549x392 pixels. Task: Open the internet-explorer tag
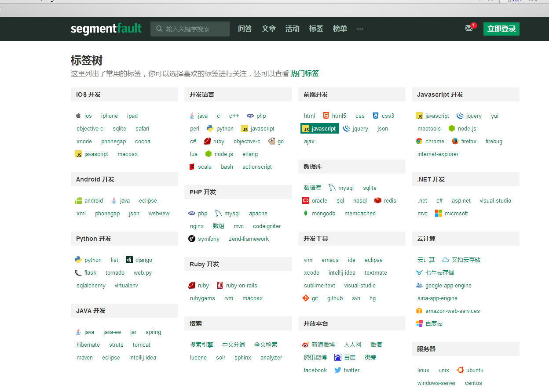pos(438,154)
